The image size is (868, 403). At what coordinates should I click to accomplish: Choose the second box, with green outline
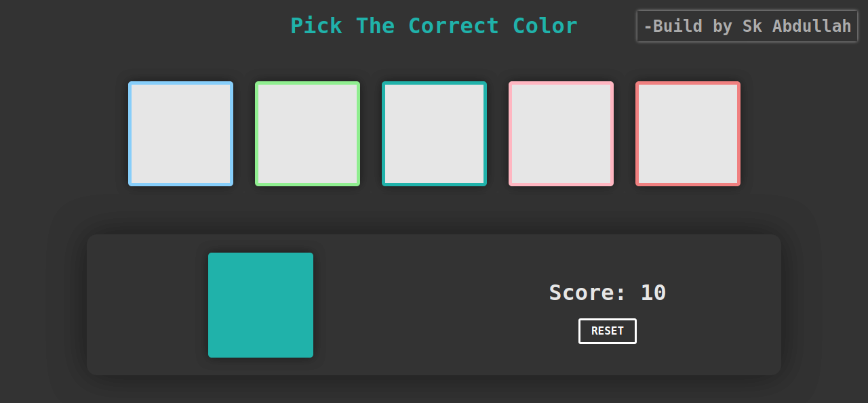point(307,133)
